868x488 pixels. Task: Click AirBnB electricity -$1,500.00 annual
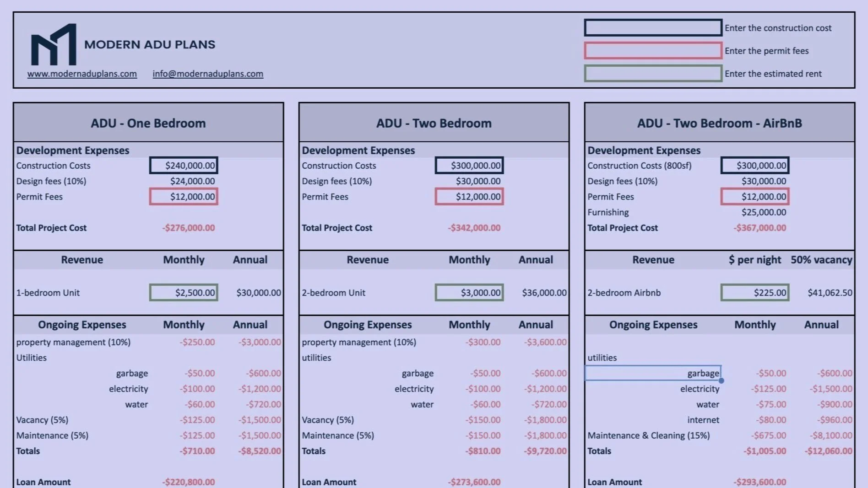[x=831, y=389]
